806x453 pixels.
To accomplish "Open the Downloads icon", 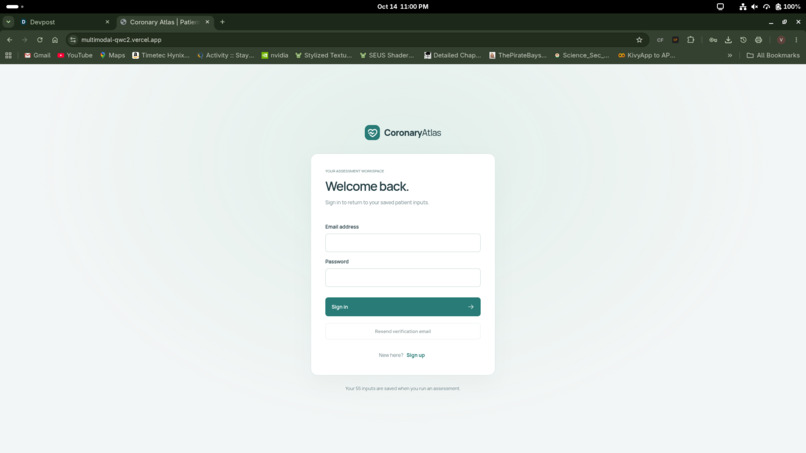I will coord(728,40).
